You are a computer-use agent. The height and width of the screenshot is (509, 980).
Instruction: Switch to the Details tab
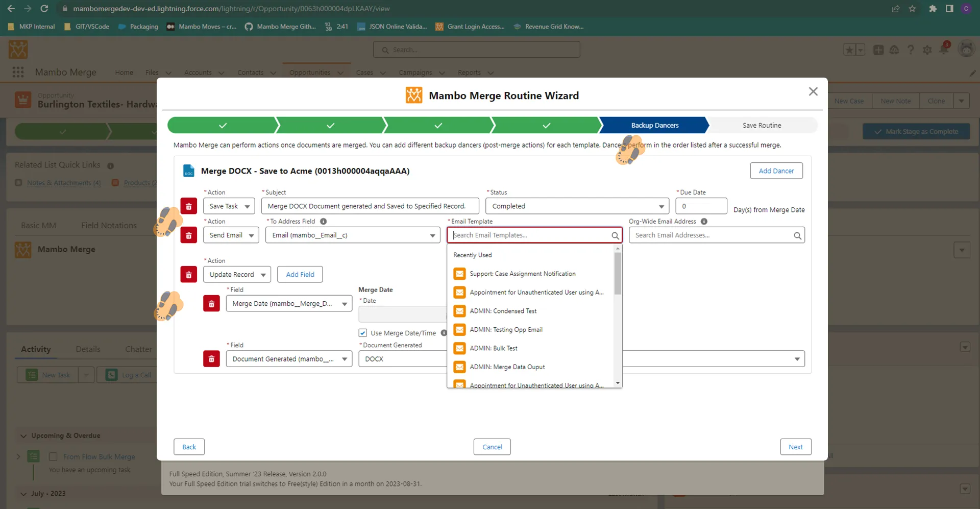[x=88, y=349]
